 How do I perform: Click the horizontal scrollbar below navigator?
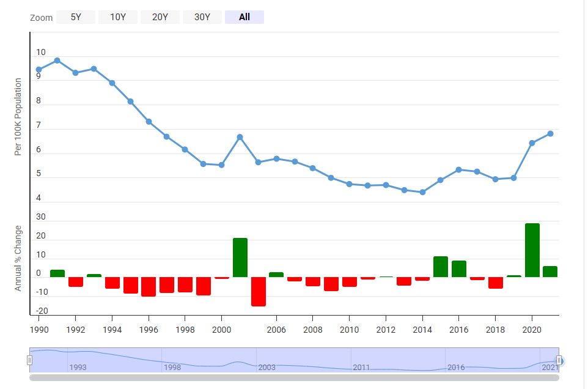pyautogui.click(x=293, y=378)
